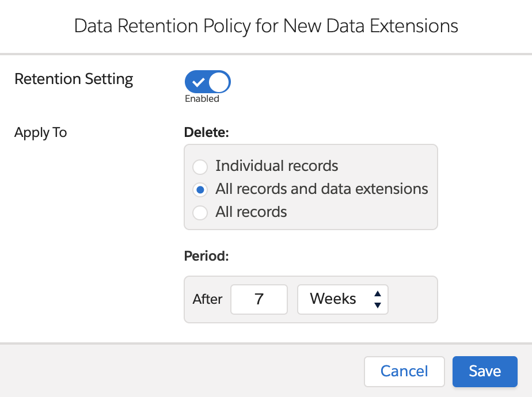Screen dimensions: 532x397
Task: Save the data retention policy
Action: 484,371
